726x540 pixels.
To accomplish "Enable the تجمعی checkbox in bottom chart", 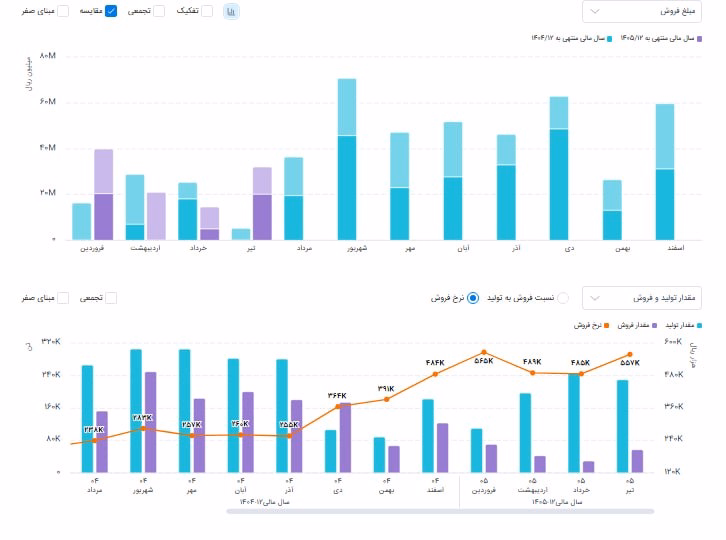I will (x=111, y=298).
